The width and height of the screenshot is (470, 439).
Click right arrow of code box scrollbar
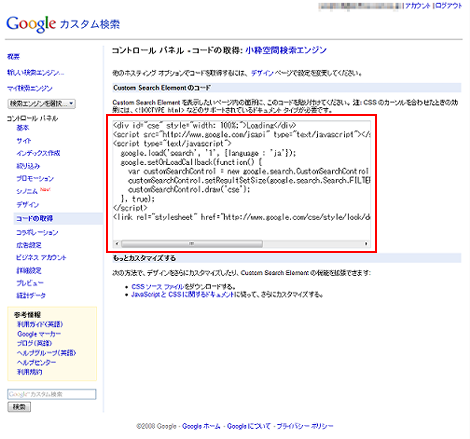click(x=366, y=244)
